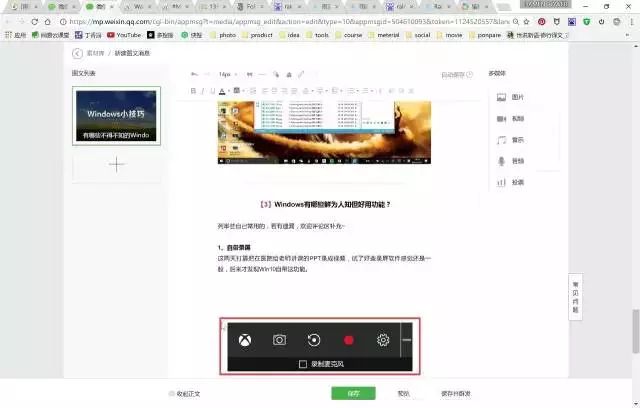Viewport: 640px width, 408px height.
Task: Open the YouTube bookmark in the bookmarks bar
Action: click(x=124, y=35)
